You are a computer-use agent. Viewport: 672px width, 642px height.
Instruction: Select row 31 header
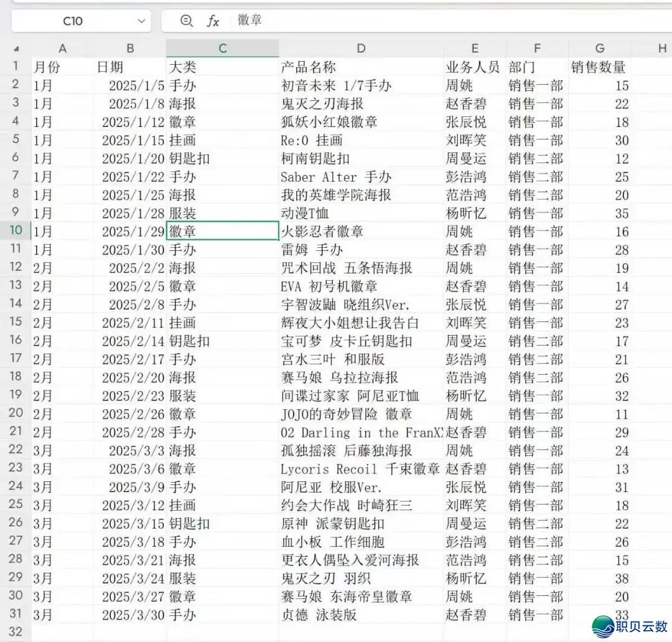coord(16,614)
